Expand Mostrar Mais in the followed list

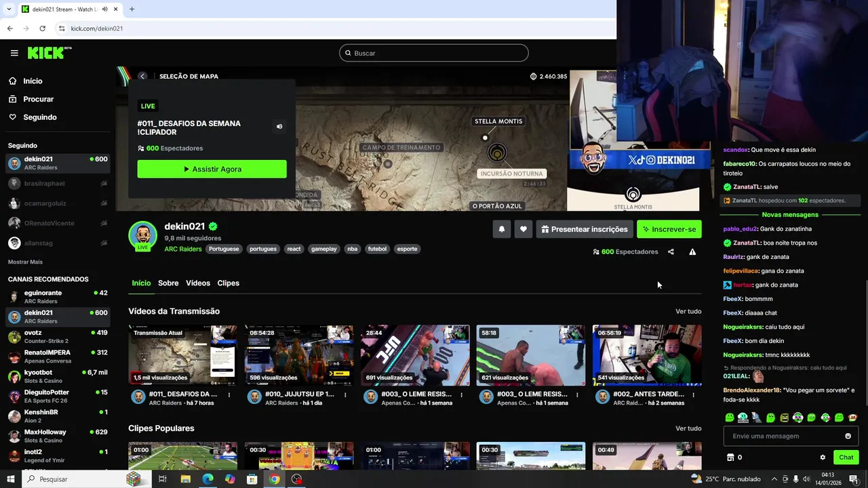click(x=25, y=262)
